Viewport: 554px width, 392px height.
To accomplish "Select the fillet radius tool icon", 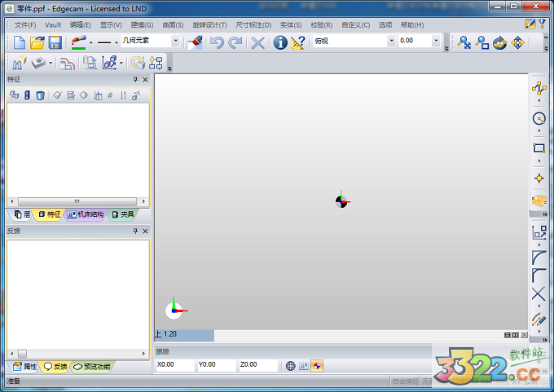I will tap(539, 258).
